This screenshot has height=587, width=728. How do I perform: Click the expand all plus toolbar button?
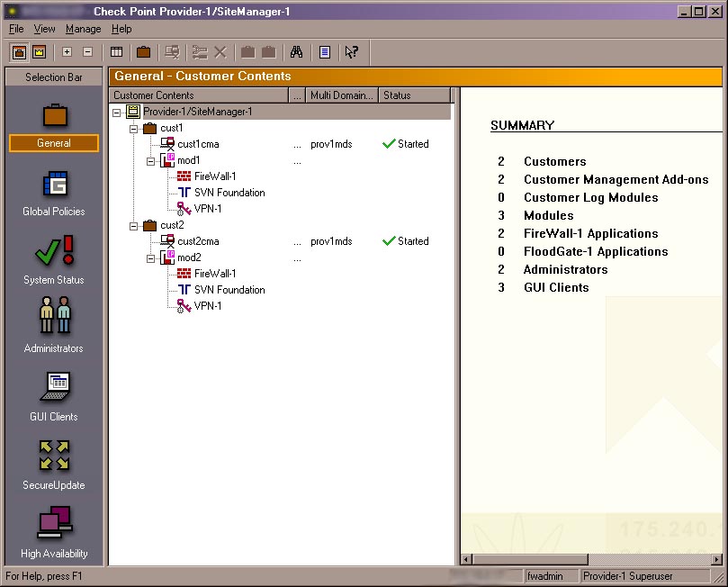pos(67,52)
